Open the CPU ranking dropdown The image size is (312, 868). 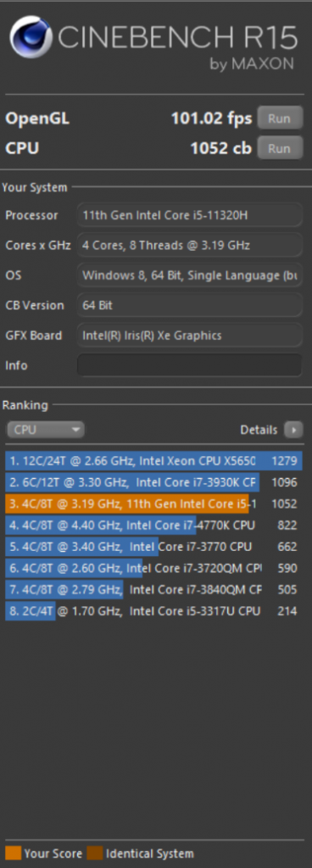pyautogui.click(x=46, y=430)
